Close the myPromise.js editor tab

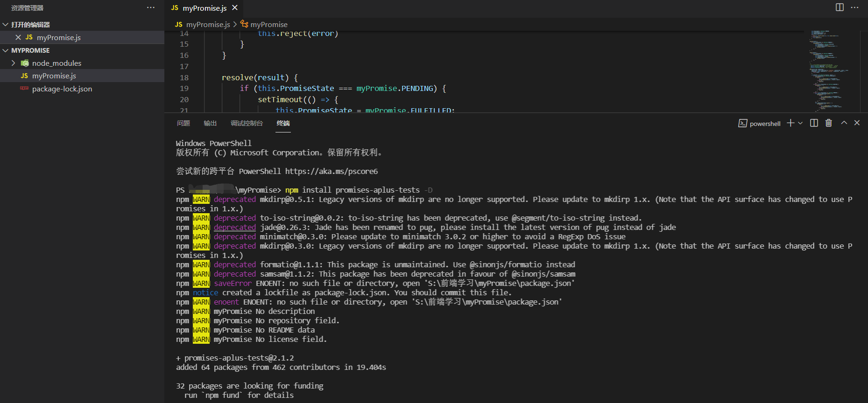pos(235,7)
